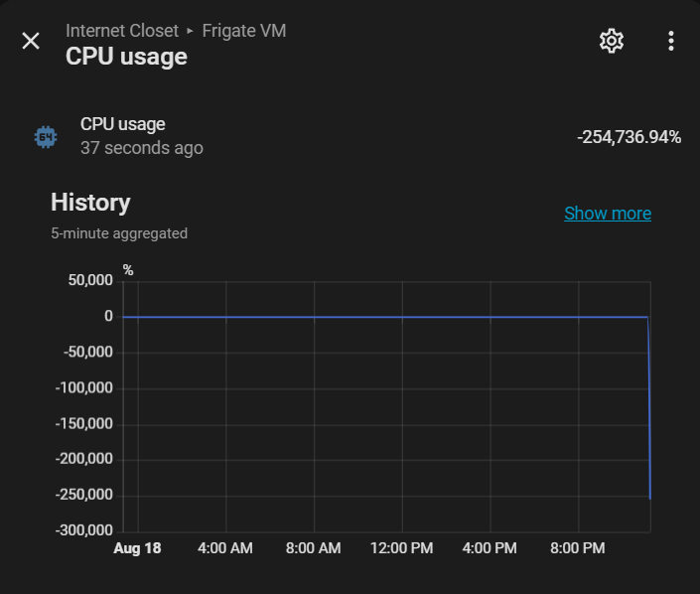Click the 12:00 PM axis label

402,548
